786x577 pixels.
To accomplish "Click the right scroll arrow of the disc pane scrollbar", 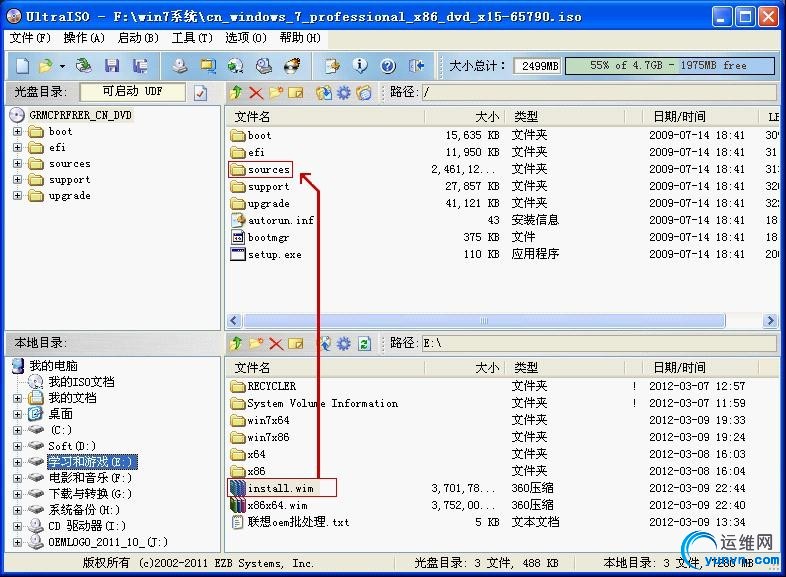I will 770,321.
